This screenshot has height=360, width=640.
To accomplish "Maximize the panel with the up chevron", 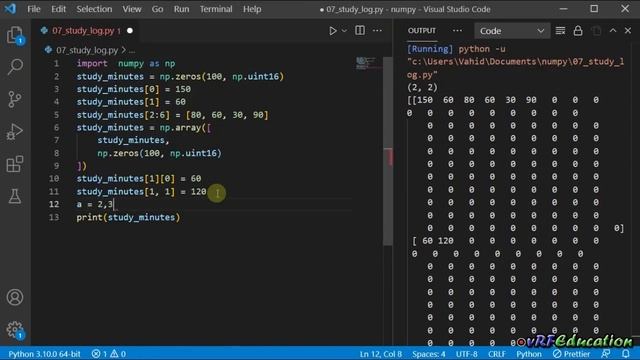I will point(613,31).
